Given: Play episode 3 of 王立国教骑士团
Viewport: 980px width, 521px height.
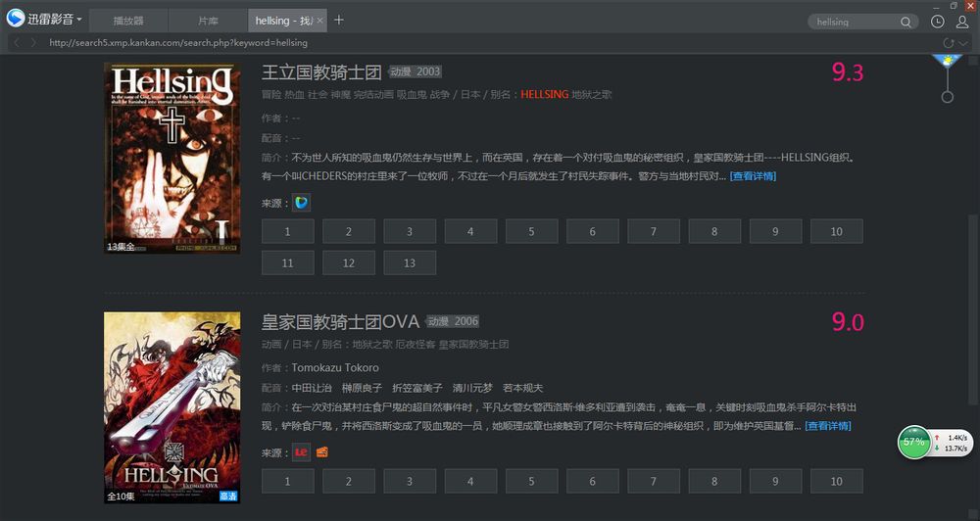Looking at the screenshot, I should 410,231.
